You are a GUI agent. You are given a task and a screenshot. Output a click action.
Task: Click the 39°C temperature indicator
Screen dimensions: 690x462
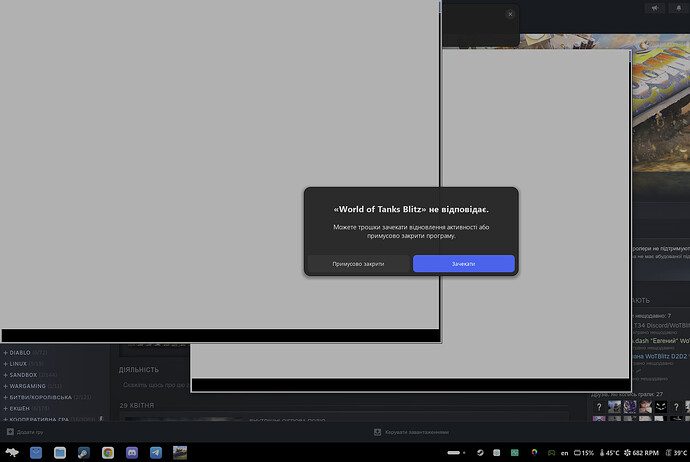pos(677,453)
